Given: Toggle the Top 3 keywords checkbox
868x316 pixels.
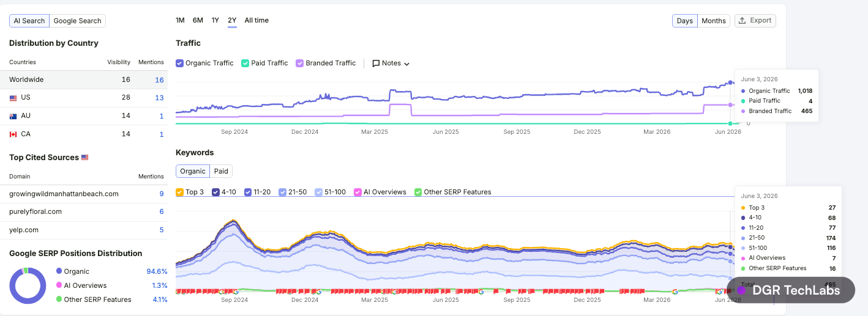Looking at the screenshot, I should coord(179,192).
